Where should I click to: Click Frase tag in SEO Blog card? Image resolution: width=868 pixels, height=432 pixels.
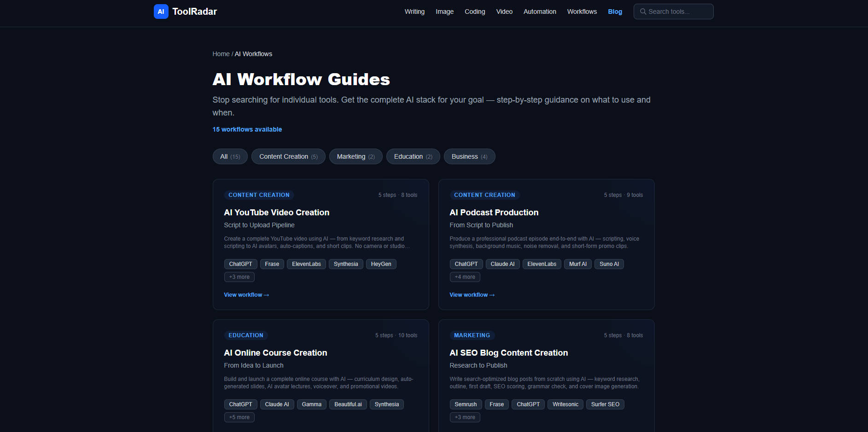pyautogui.click(x=496, y=404)
